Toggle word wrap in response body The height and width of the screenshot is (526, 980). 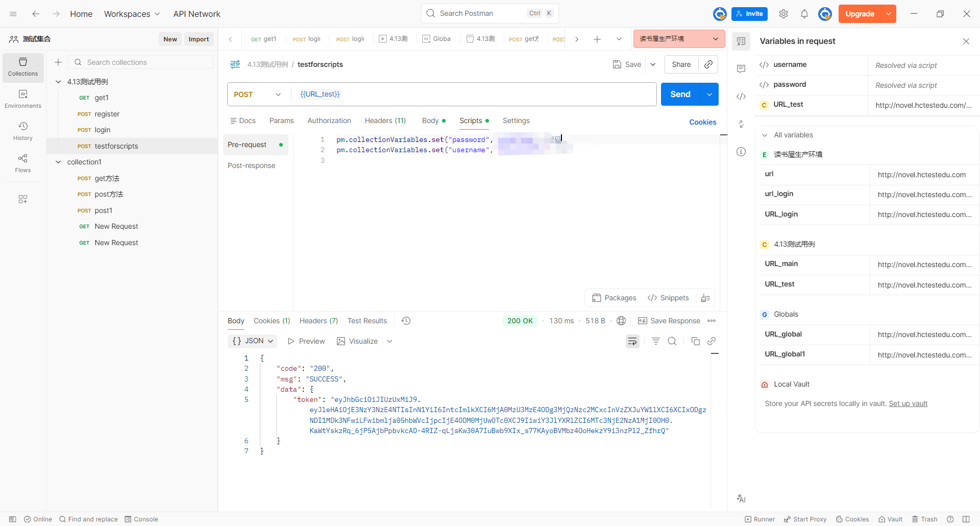pos(632,341)
